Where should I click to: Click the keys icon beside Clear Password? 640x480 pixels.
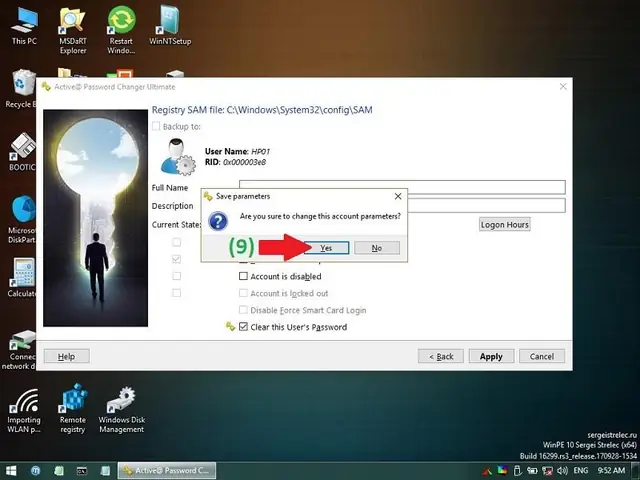(x=230, y=326)
